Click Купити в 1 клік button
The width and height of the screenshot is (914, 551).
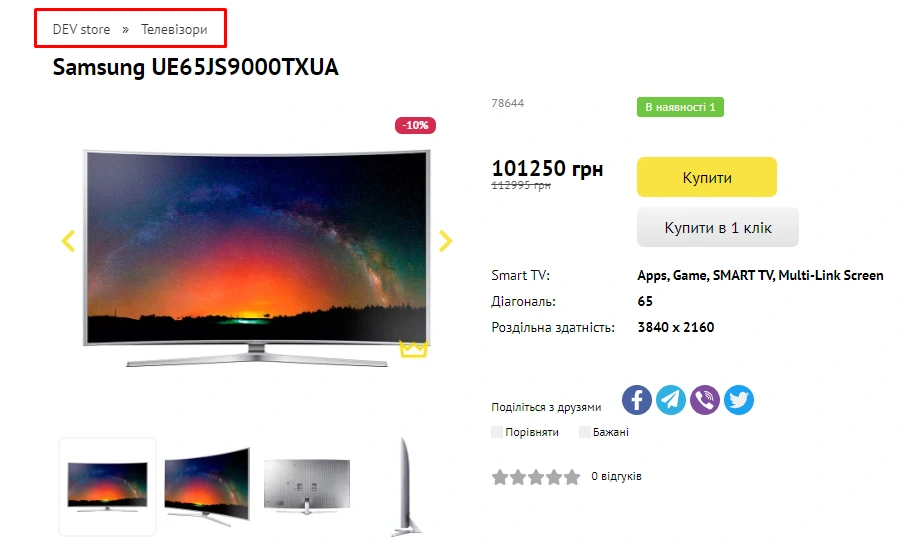coord(718,227)
